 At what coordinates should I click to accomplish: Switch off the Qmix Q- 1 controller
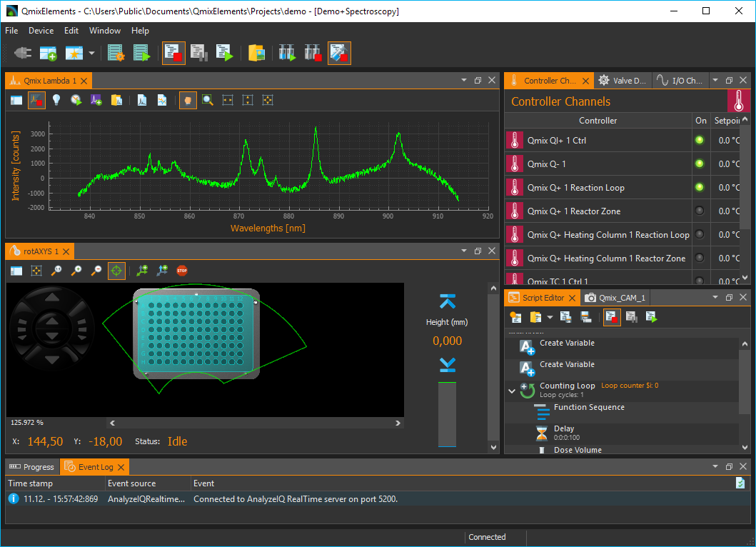(700, 164)
